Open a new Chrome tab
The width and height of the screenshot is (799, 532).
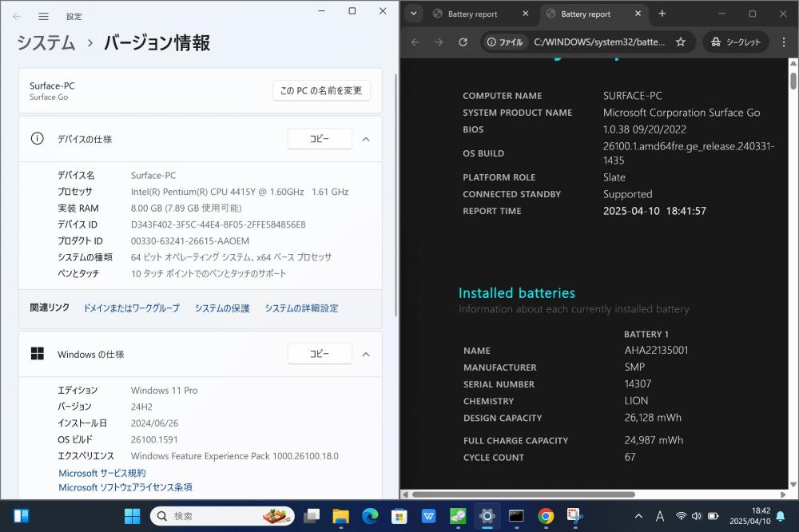click(x=662, y=14)
